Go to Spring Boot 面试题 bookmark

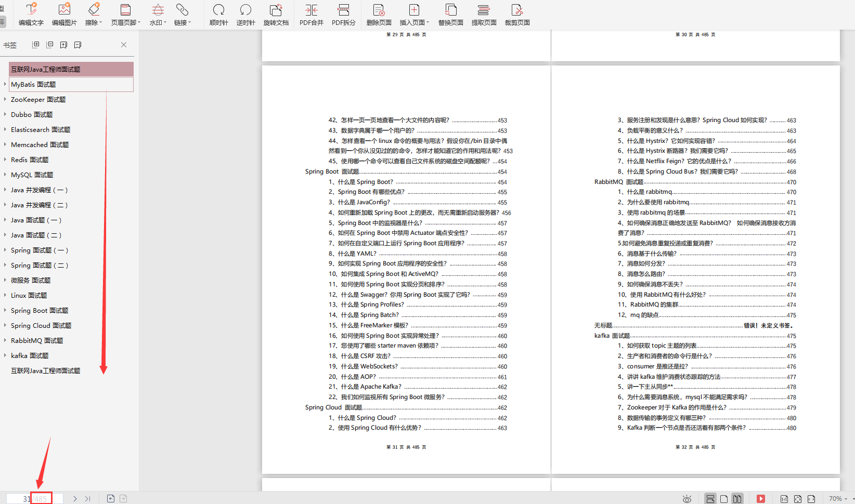tap(40, 310)
